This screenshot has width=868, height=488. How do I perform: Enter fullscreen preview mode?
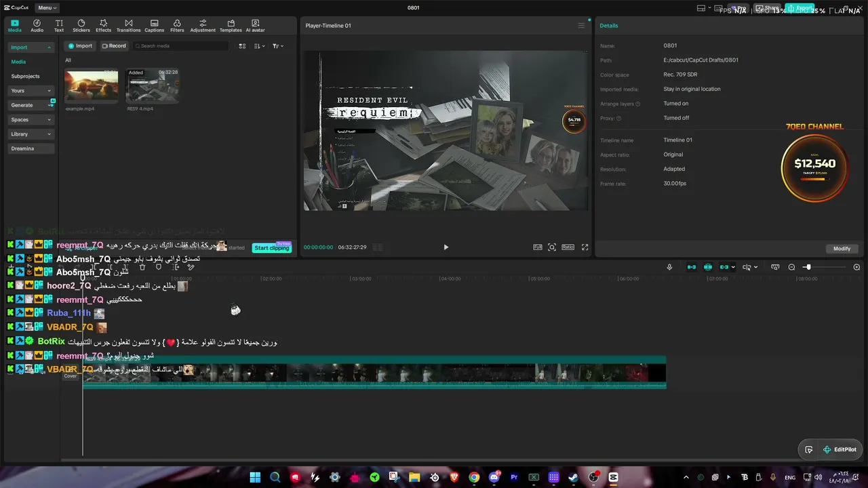click(x=585, y=247)
